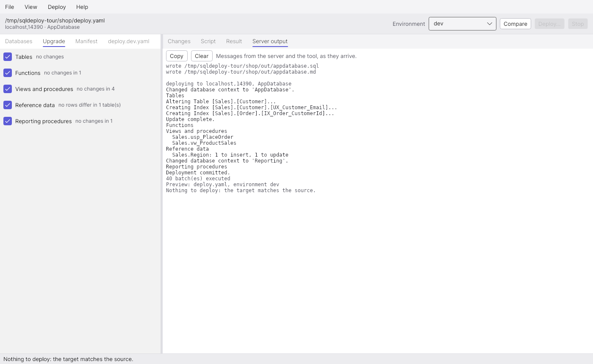Open the Help menu

tap(82, 7)
